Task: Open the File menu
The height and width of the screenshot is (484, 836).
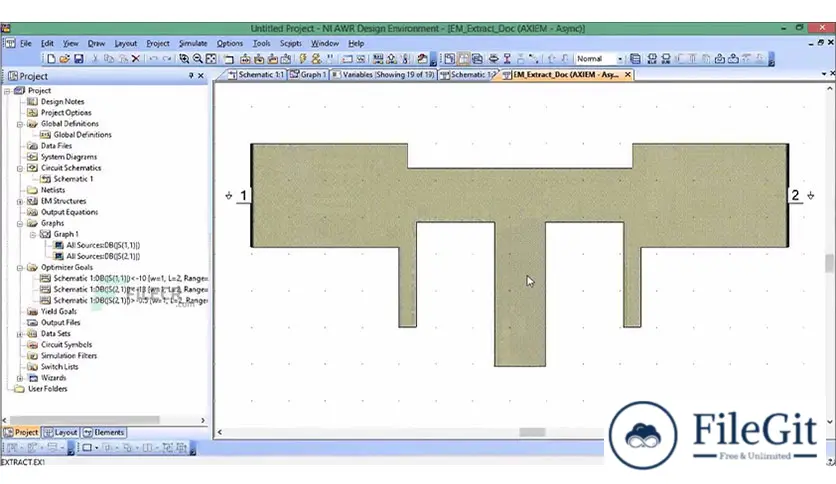Action: coord(26,44)
